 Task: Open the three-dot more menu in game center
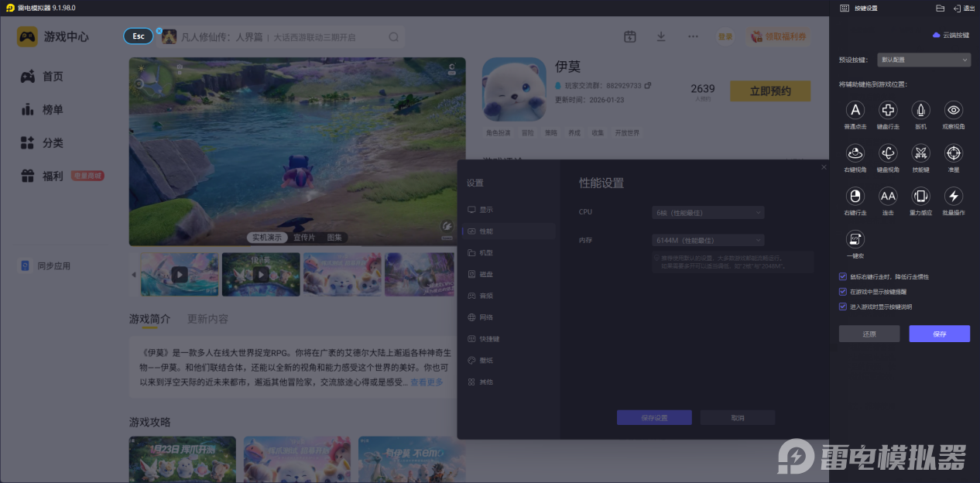(x=693, y=36)
